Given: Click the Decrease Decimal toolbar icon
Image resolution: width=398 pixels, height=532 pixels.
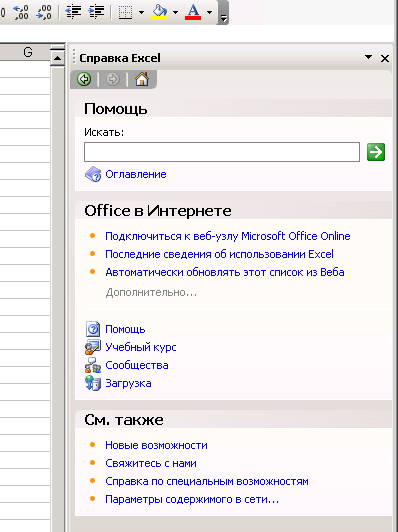Looking at the screenshot, I should pos(44,13).
